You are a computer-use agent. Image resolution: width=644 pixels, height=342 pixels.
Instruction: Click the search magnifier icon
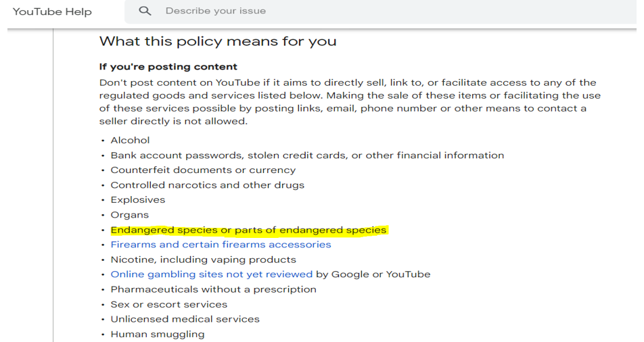pyautogui.click(x=145, y=11)
